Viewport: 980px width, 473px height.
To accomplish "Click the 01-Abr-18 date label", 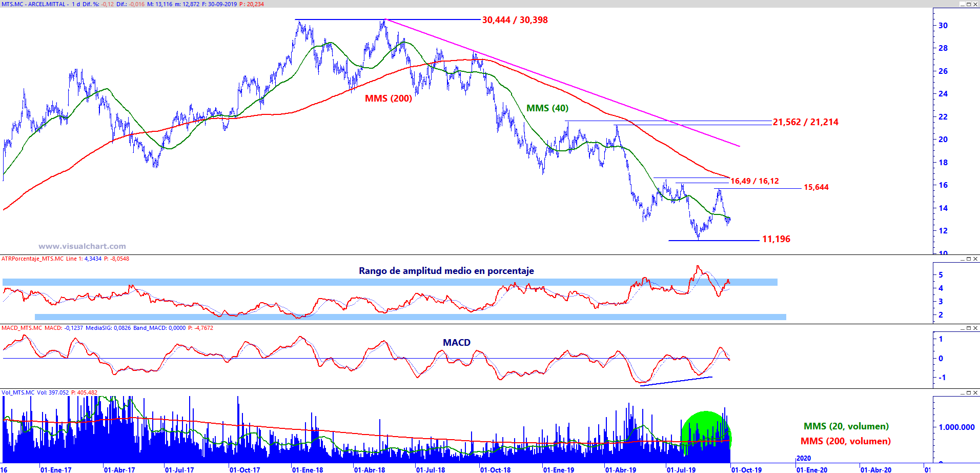I will point(370,469).
